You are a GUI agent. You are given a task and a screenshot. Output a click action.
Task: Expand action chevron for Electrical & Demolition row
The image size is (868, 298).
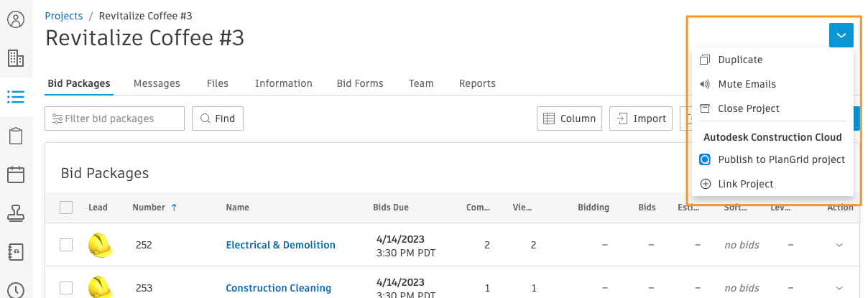[x=839, y=245]
